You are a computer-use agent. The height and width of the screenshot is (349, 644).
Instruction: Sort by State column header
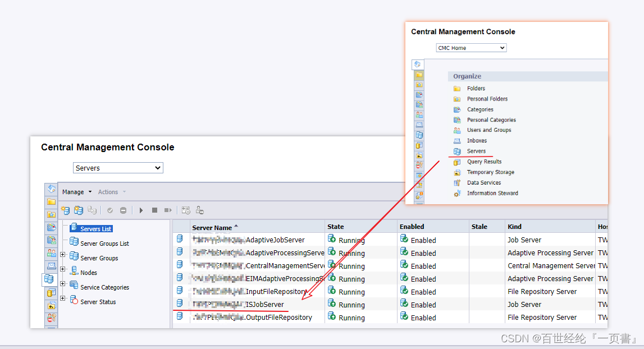click(x=336, y=227)
